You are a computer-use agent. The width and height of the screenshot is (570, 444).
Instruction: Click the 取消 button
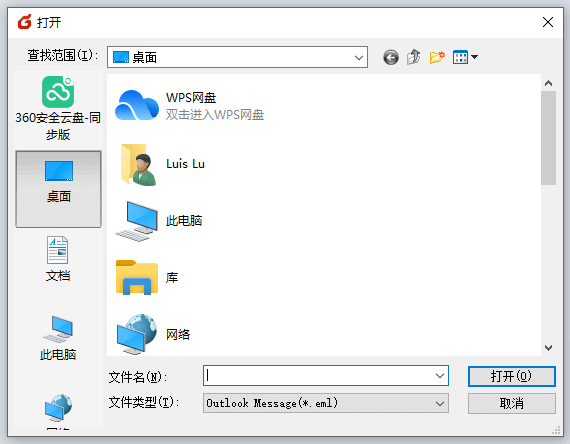pos(511,403)
